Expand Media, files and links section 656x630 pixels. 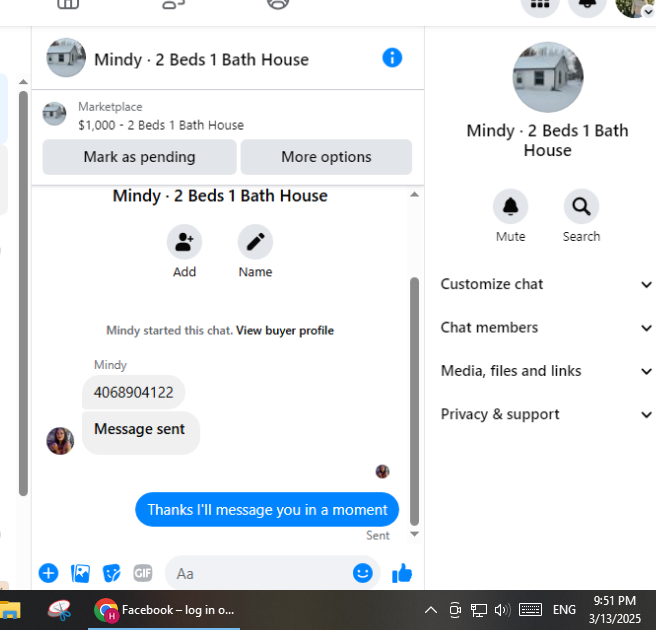click(546, 371)
